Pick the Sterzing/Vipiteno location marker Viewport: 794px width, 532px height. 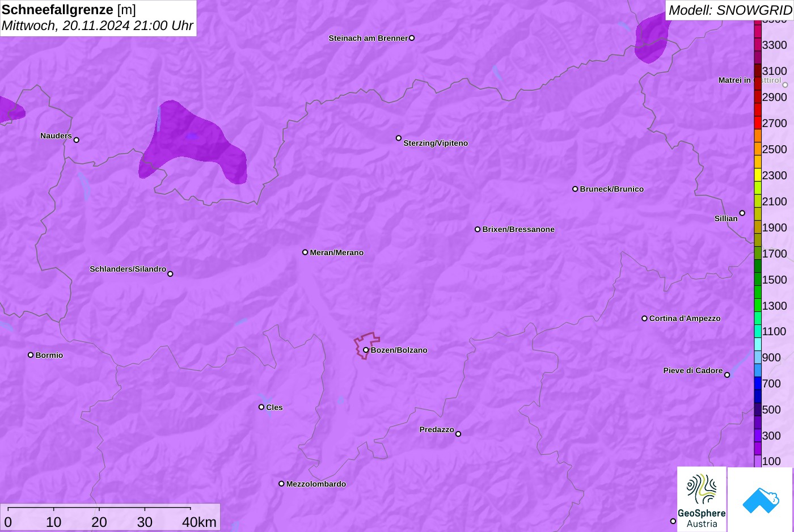399,138
